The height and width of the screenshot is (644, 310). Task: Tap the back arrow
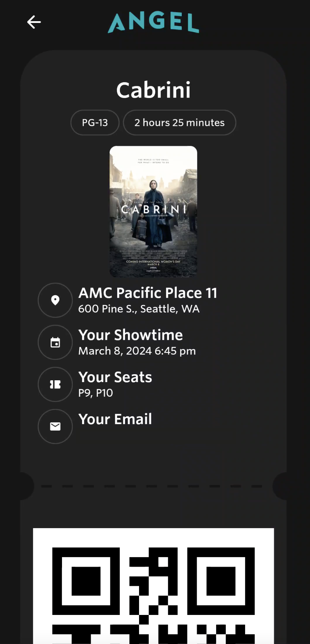34,22
